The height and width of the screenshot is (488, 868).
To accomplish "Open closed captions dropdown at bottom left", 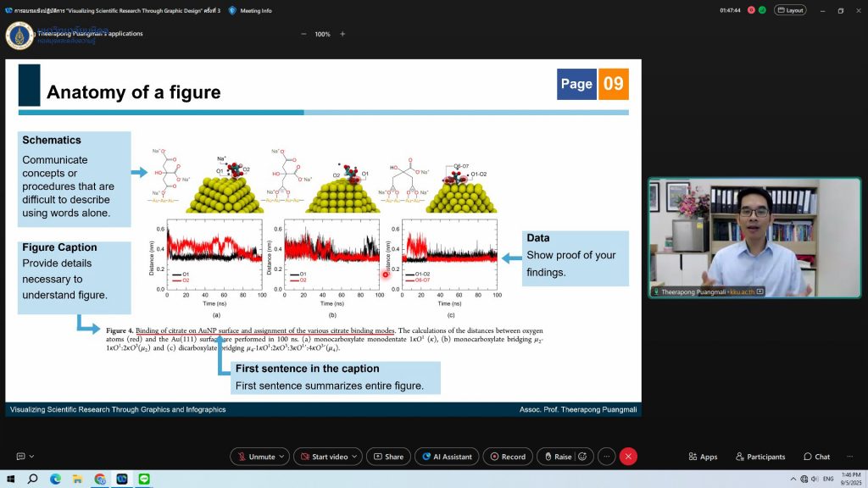I will [31, 457].
